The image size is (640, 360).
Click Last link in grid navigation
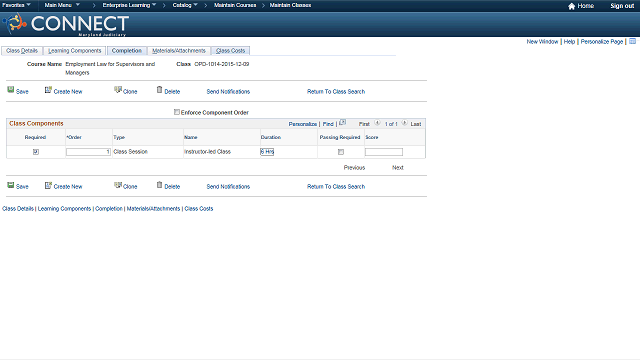[416, 124]
